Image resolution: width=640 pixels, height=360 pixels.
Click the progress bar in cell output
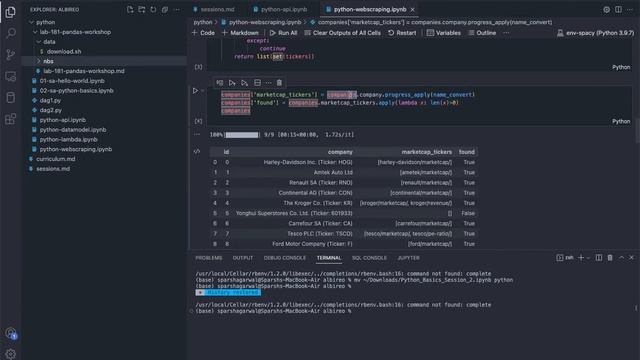pos(242,135)
